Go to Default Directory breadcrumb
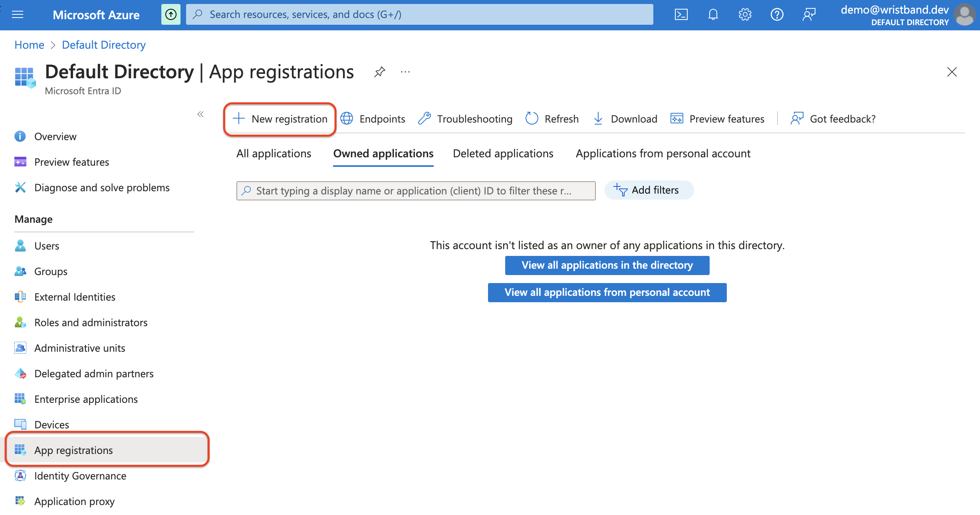 tap(104, 45)
